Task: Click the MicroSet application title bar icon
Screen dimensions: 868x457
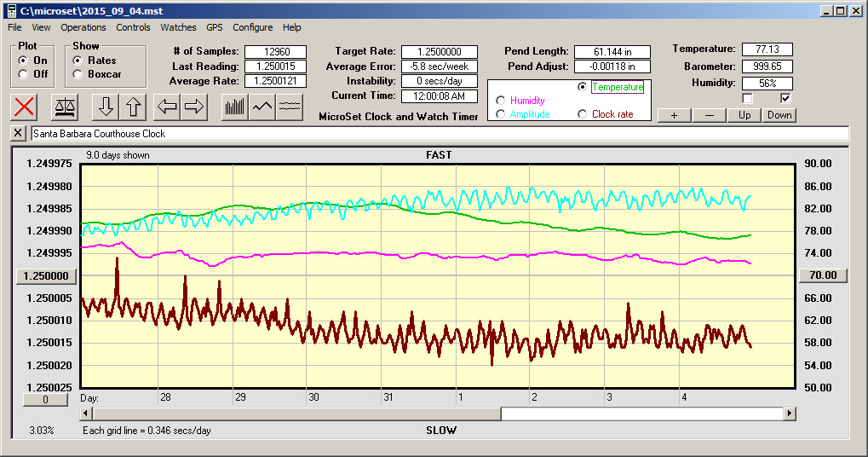Action: tap(11, 10)
